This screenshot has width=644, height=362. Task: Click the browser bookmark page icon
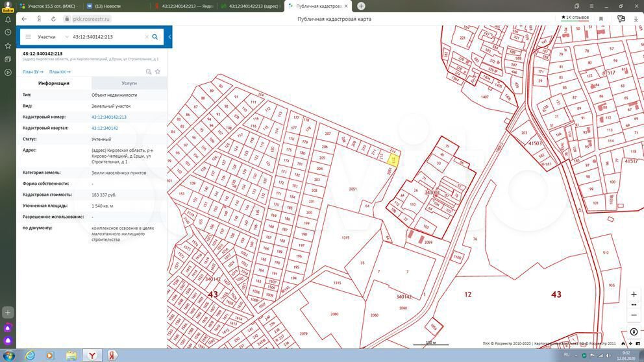601,19
